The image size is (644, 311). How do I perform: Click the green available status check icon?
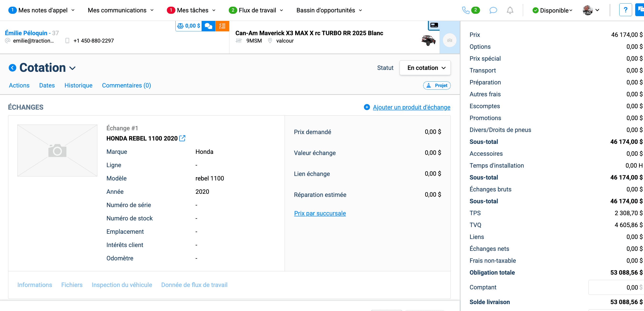click(x=535, y=10)
